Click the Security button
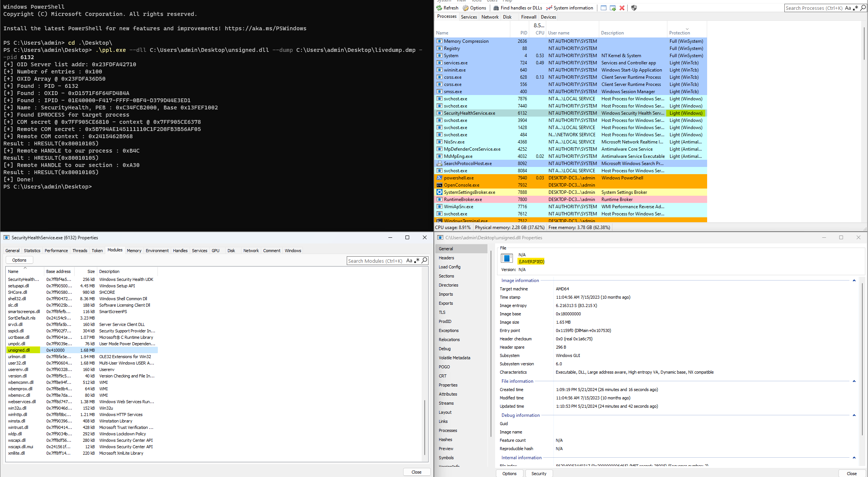The image size is (868, 477). tap(538, 473)
